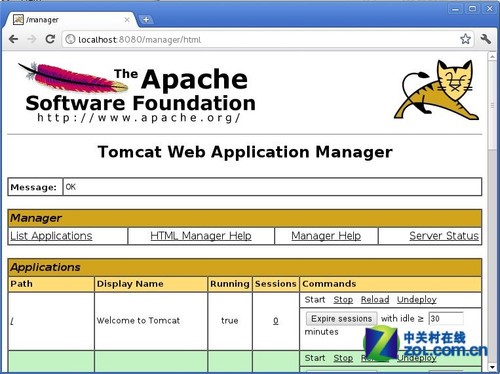This screenshot has width=500, height=374.
Task: Undeploy the Welcome to Tomcat application
Action: tap(417, 300)
